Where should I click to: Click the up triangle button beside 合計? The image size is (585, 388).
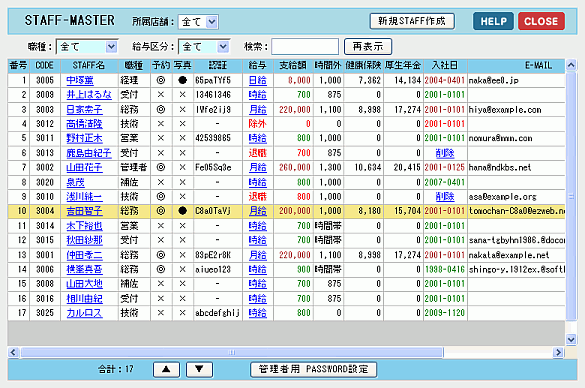(x=166, y=369)
